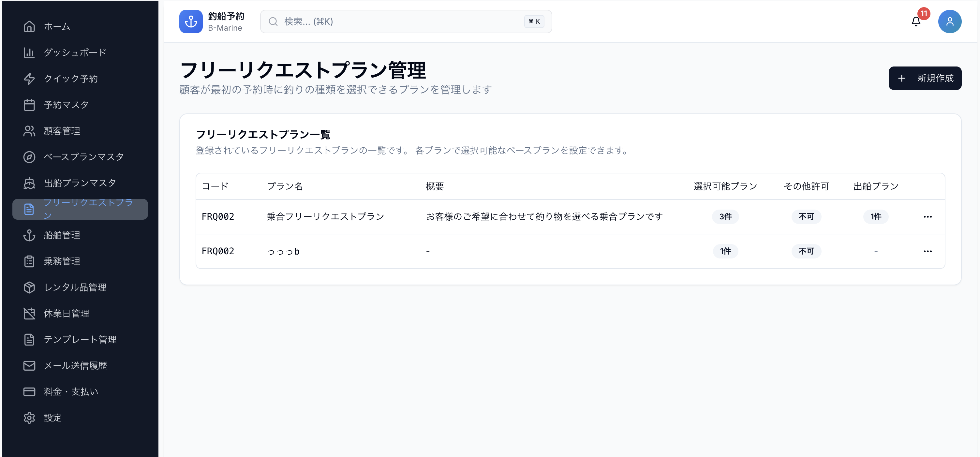This screenshot has height=457, width=980.
Task: Open actions menu for っっっb row
Action: tap(927, 251)
